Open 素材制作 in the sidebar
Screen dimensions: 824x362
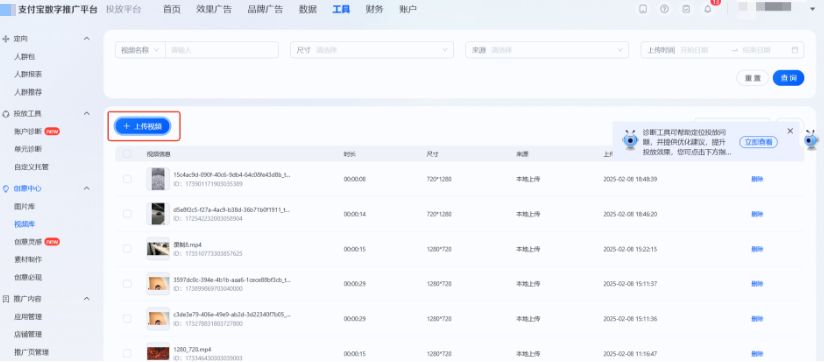(28, 260)
